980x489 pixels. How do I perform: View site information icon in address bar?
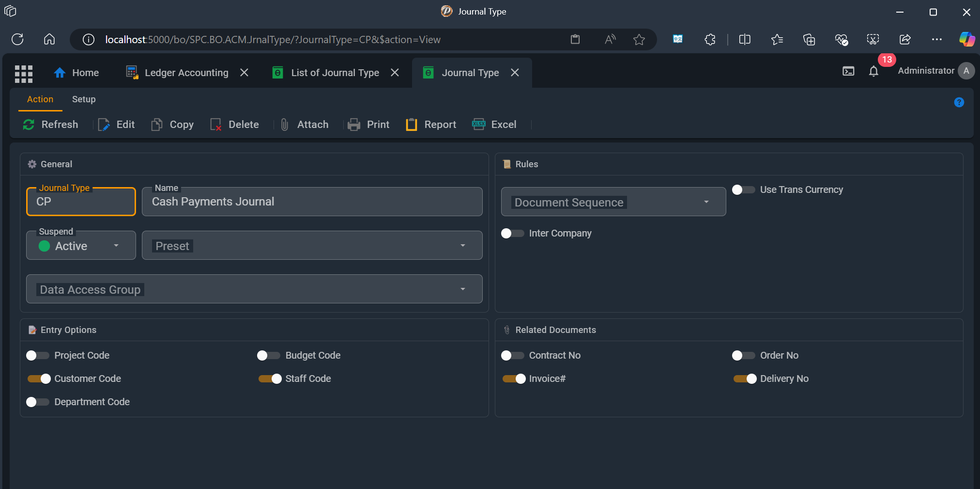click(89, 39)
